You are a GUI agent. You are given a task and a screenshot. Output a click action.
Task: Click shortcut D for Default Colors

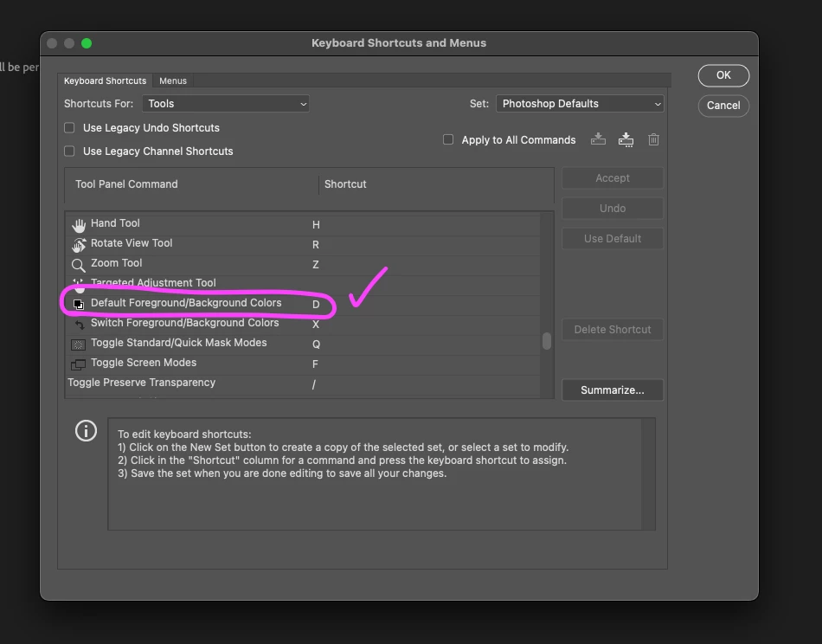[x=316, y=305]
